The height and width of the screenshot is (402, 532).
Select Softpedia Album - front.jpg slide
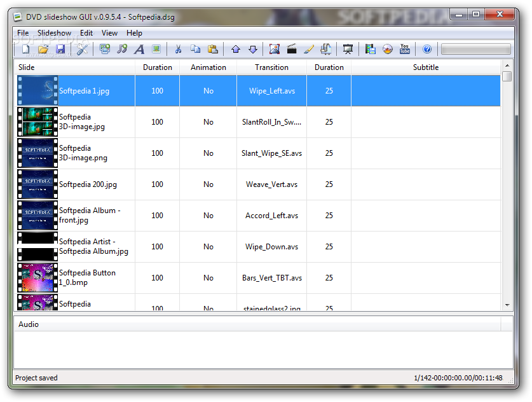[259, 215]
